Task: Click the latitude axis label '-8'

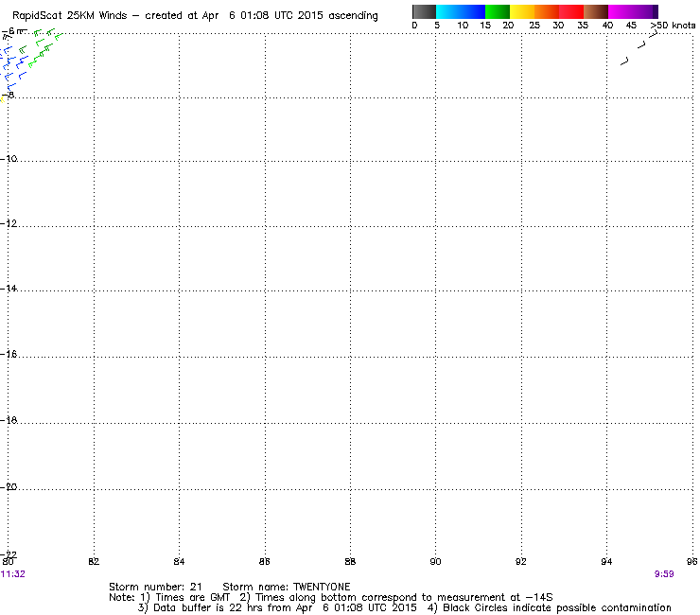Action: [x=8, y=95]
